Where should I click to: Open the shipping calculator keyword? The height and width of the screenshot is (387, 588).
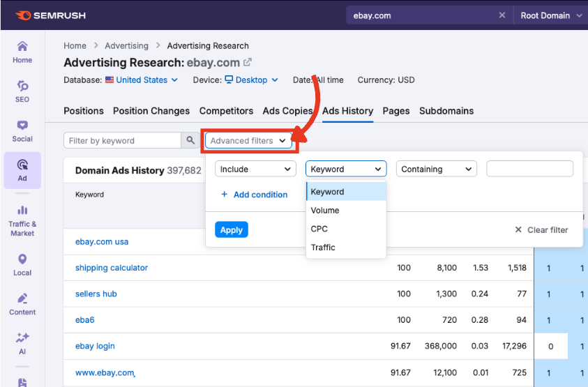pyautogui.click(x=112, y=268)
